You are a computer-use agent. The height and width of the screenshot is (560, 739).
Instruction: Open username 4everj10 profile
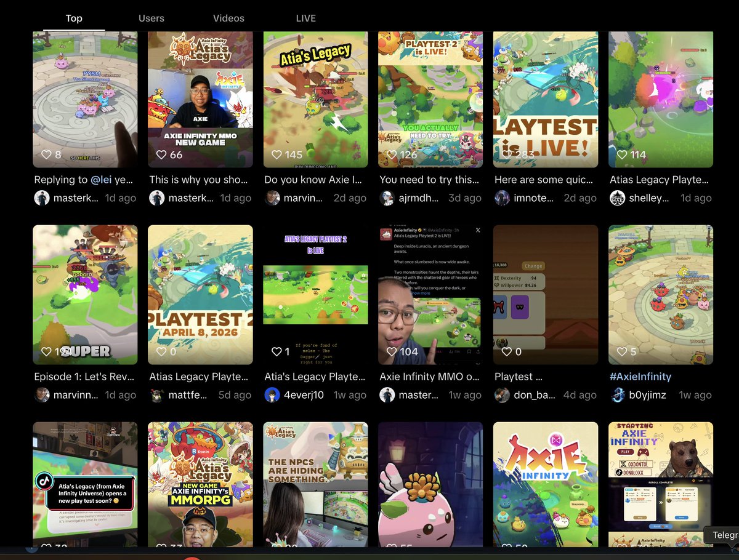click(x=304, y=395)
